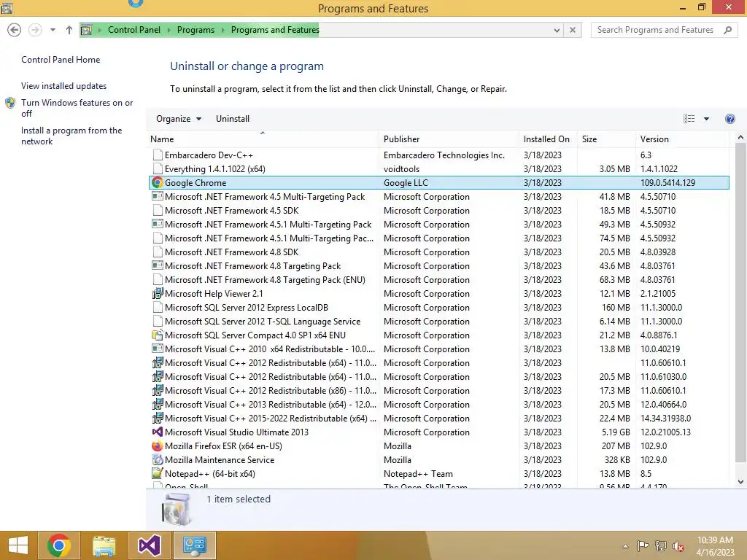Click version 109.0.5414.129 cell
Image resolution: width=747 pixels, height=560 pixels.
coord(667,183)
